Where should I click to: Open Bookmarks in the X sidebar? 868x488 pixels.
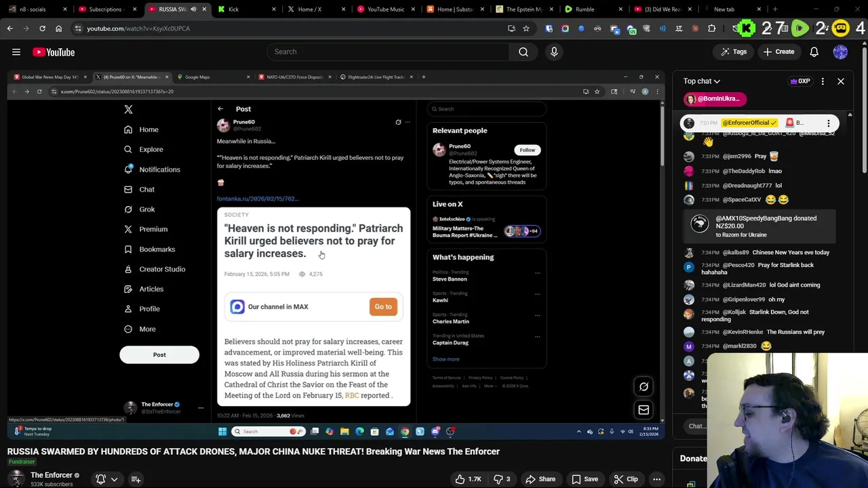click(149, 249)
